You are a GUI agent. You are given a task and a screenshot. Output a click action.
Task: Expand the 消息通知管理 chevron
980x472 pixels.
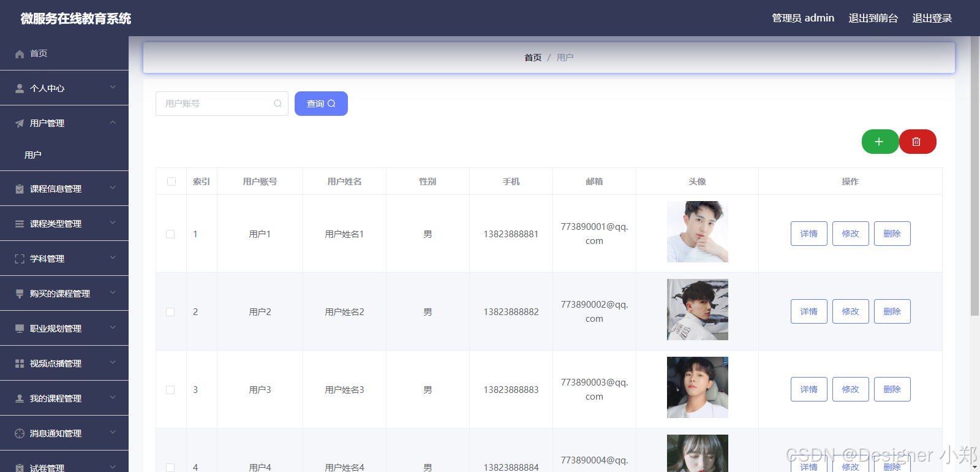113,433
